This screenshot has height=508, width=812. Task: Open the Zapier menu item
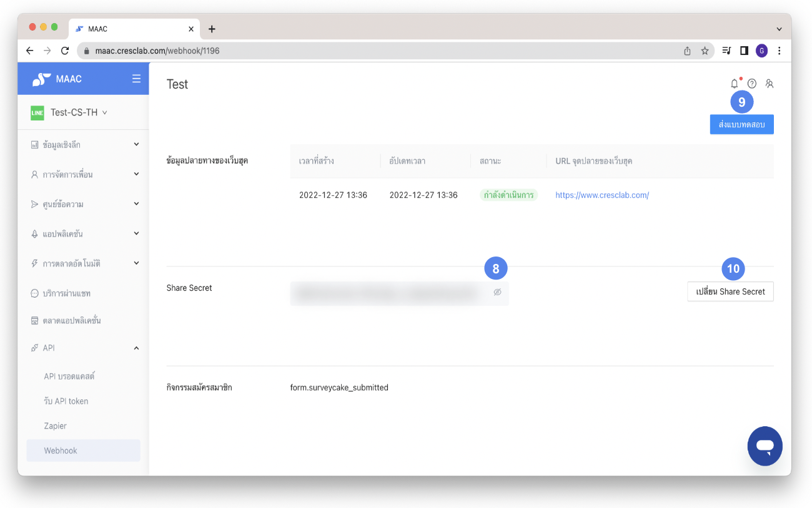55,426
